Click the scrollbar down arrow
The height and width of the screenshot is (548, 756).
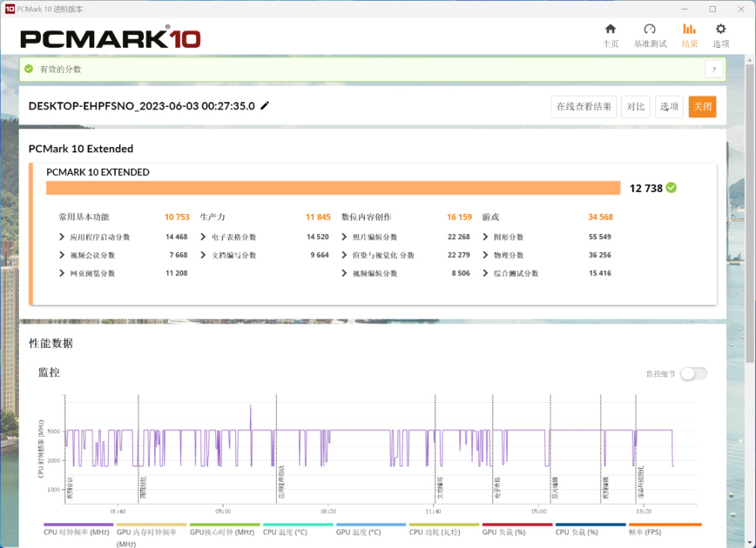pyautogui.click(x=750, y=543)
